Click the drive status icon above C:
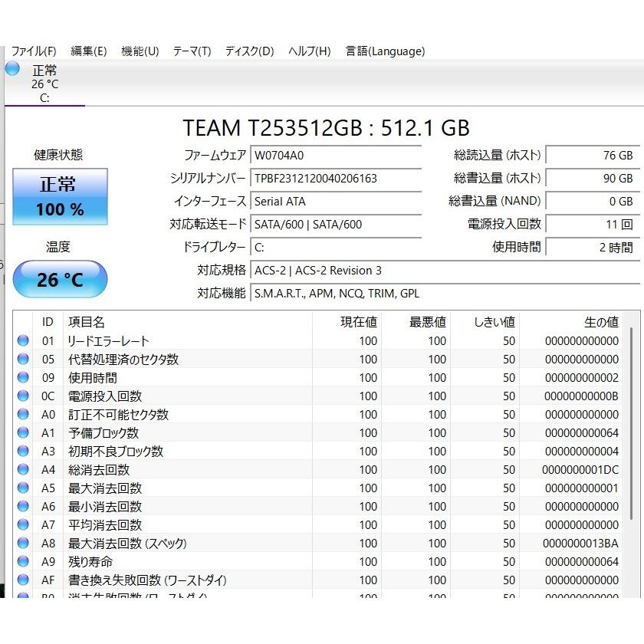This screenshot has height=644, width=644. click(12, 69)
